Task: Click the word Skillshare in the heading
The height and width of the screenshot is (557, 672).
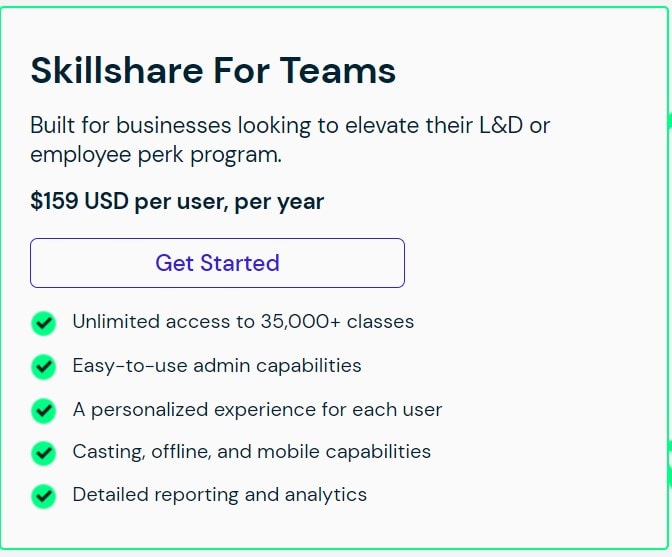Action: coord(114,71)
